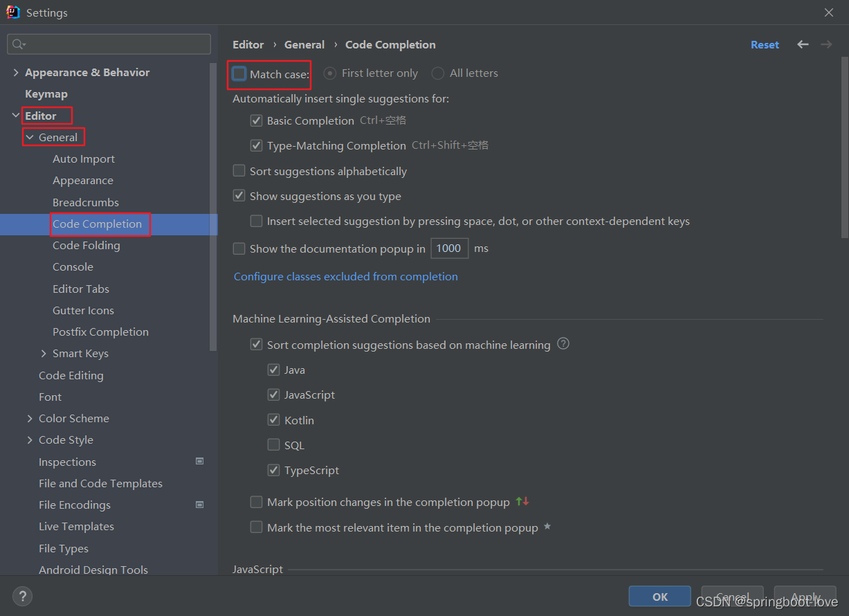Image resolution: width=849 pixels, height=616 pixels.
Task: Enable the Match case checkbox
Action: 239,73
